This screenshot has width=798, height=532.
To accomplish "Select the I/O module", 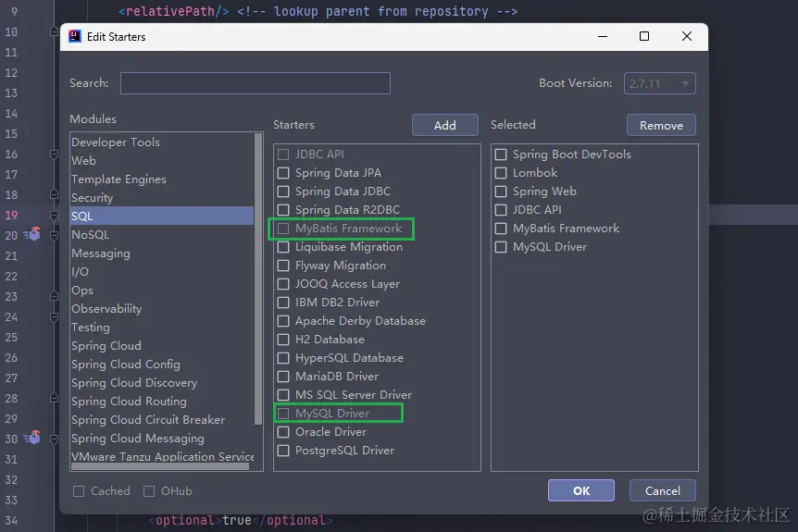I will (x=162, y=272).
